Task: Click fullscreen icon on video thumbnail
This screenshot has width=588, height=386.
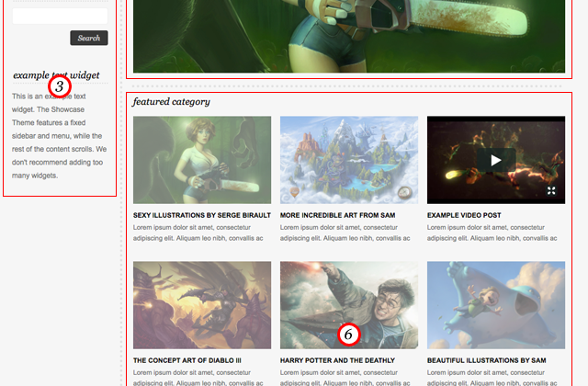Action: pyautogui.click(x=551, y=190)
